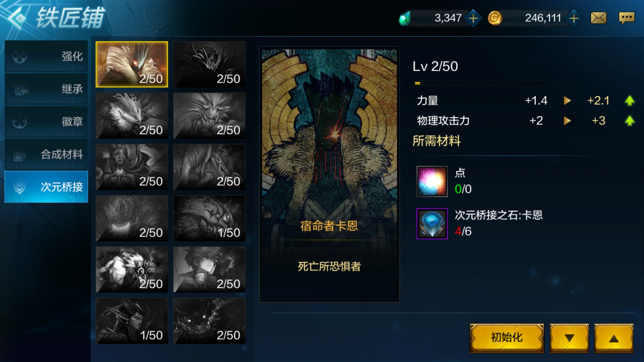Viewport: 644px width, 362px height.
Task: Increase level with the up arrow button
Action: 614,338
